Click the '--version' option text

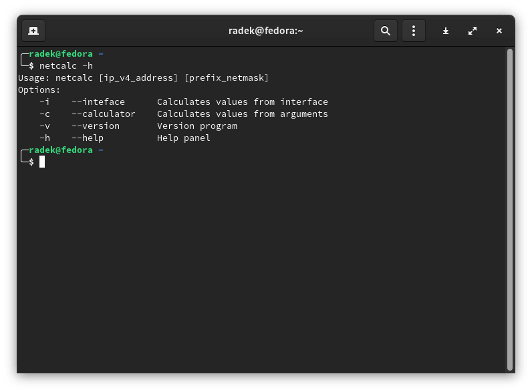point(96,126)
